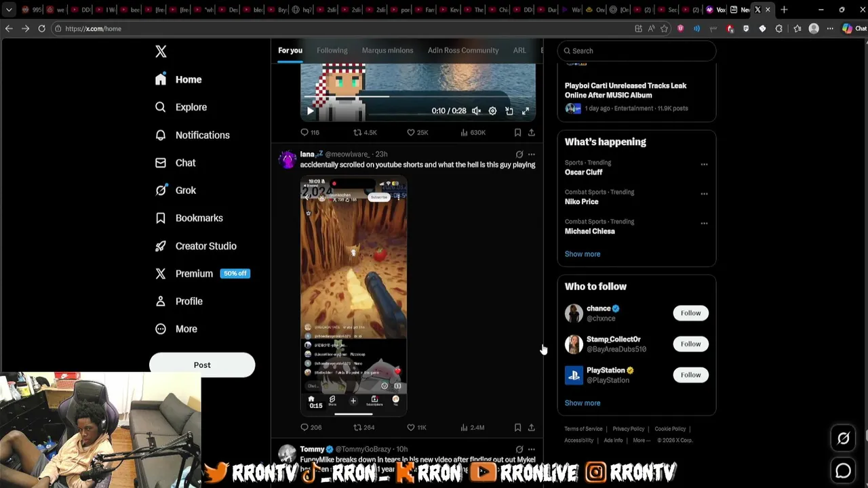Bookmark lana's post
868x488 pixels.
[x=517, y=427]
